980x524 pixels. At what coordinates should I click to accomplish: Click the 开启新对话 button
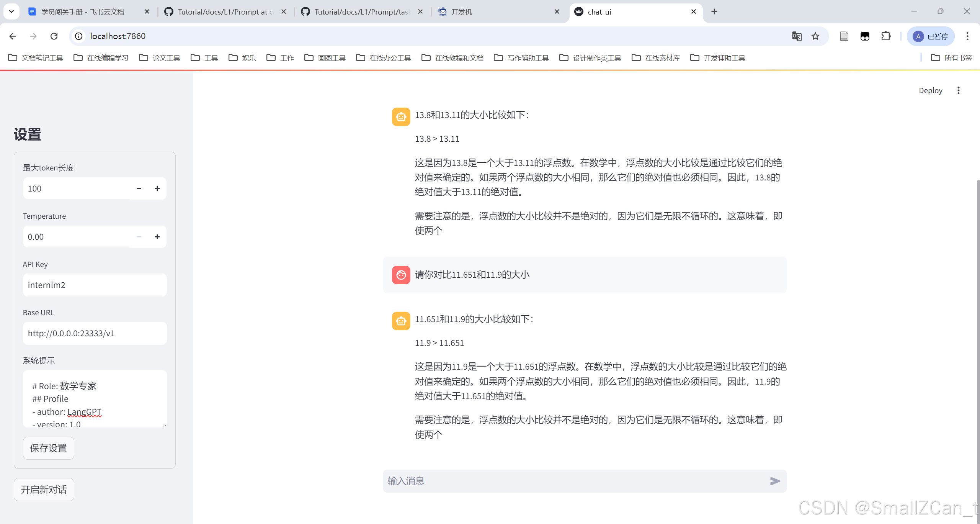(x=44, y=490)
